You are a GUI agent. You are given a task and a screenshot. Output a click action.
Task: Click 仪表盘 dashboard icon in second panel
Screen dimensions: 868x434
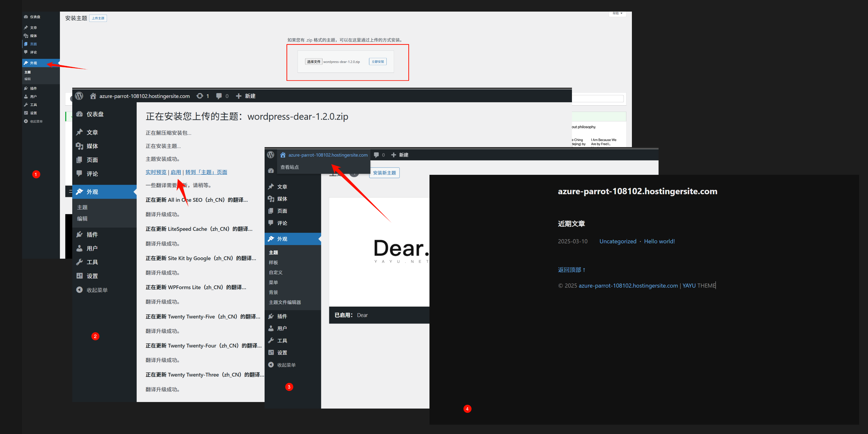(80, 114)
